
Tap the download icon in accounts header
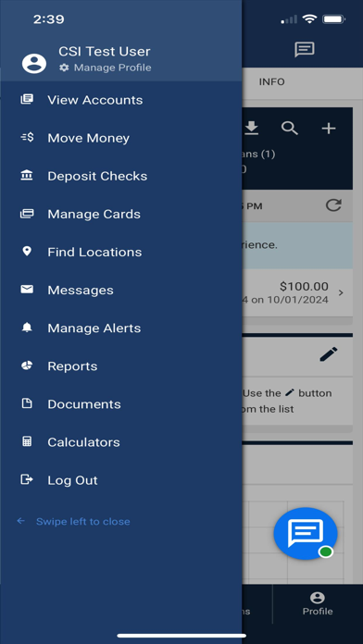[251, 129]
